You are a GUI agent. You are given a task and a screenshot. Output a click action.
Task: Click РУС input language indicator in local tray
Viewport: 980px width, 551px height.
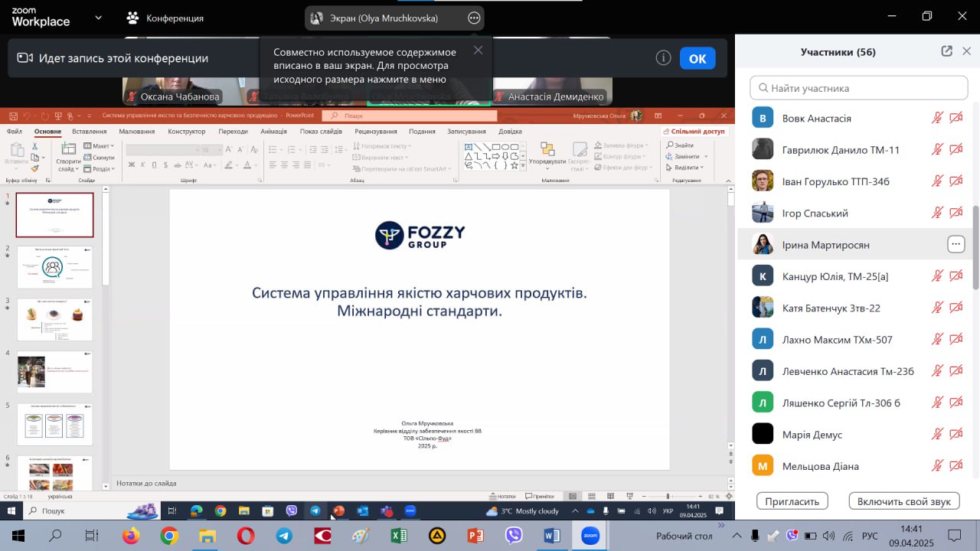871,536
